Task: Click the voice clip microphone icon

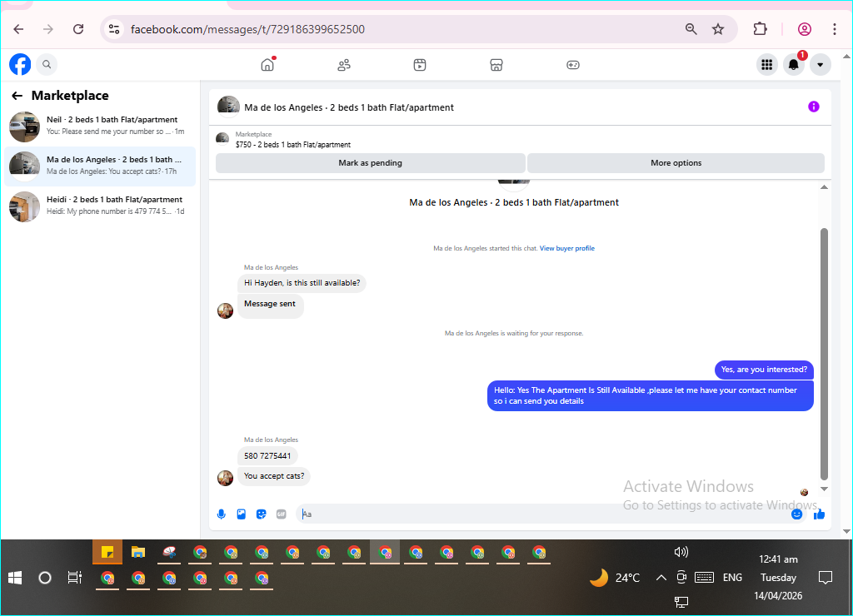Action: [222, 514]
